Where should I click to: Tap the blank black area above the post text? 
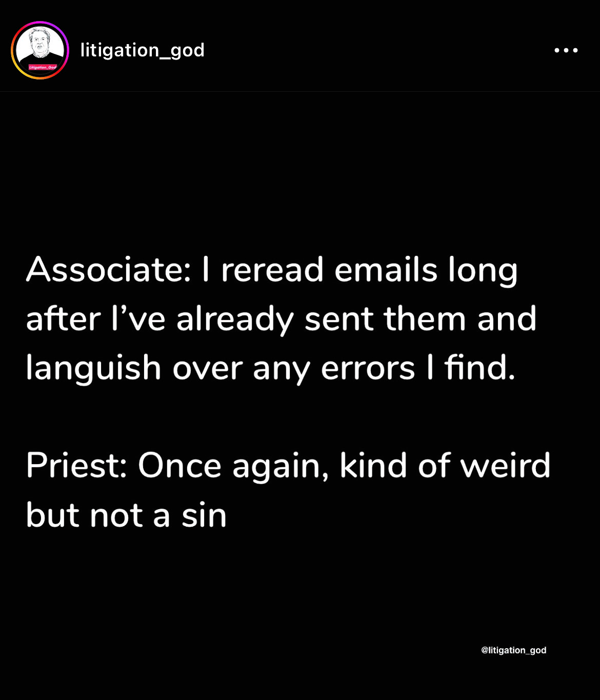click(x=300, y=169)
